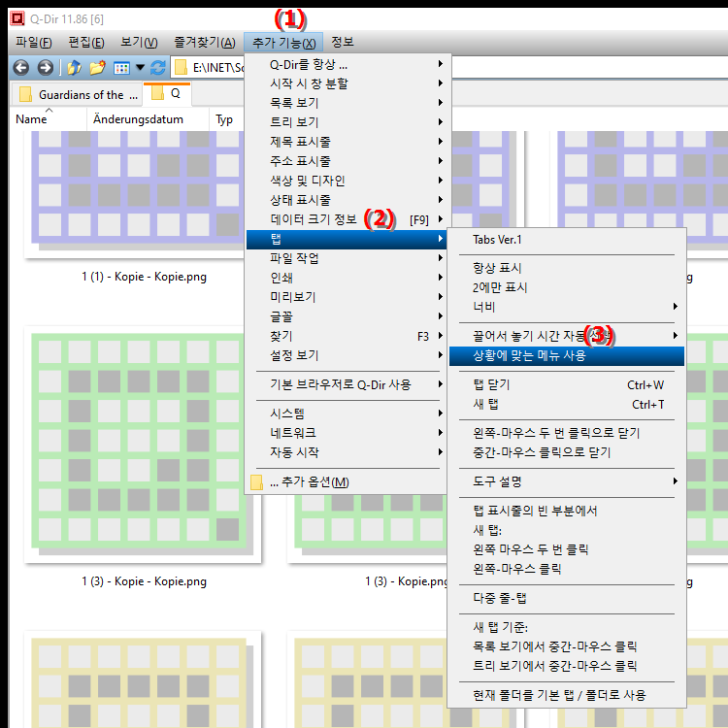Screen dimensions: 728x728
Task: Expand the 너비 submenu
Action: coord(567,308)
